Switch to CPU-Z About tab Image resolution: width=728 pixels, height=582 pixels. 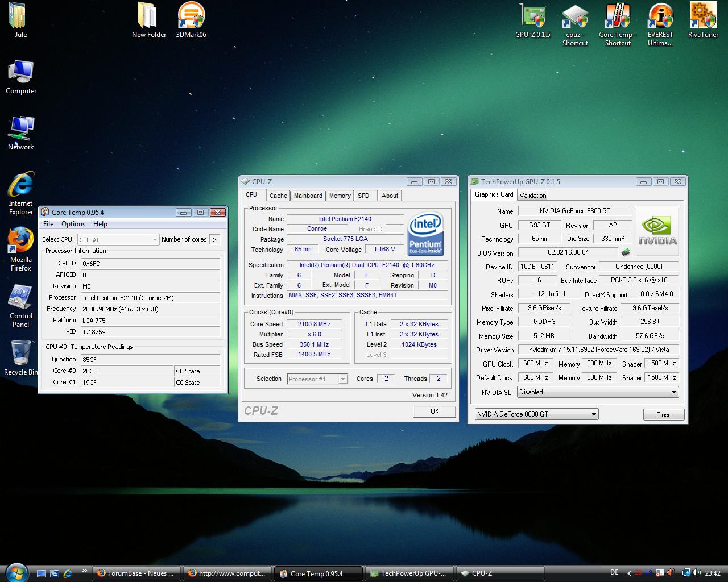coord(390,196)
